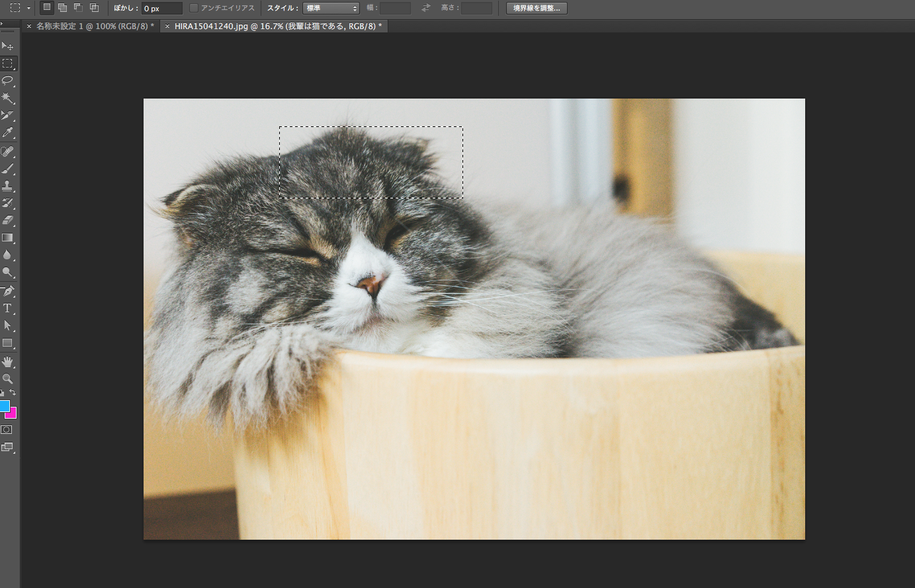
Task: Select the Zoom tool in toolbar
Action: coord(7,379)
